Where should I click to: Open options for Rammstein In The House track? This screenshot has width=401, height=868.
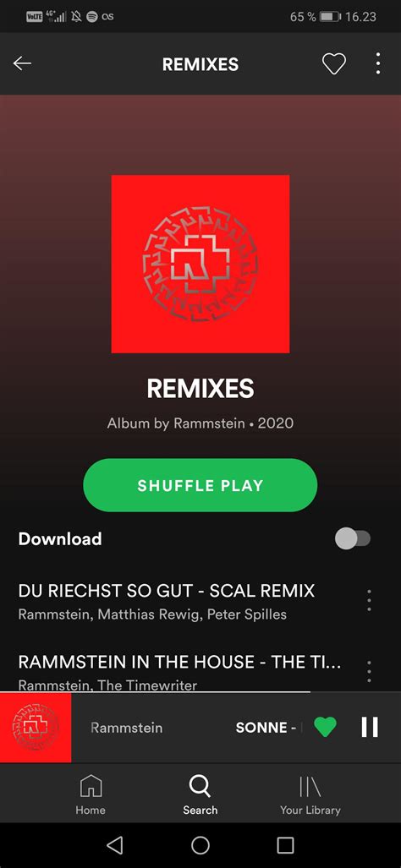(369, 671)
